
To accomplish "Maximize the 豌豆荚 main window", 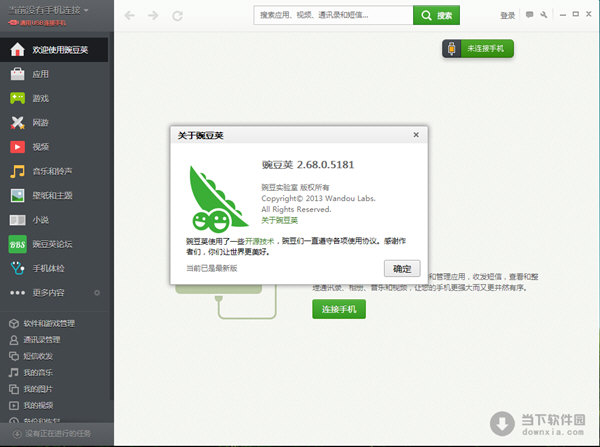I will coord(576,14).
